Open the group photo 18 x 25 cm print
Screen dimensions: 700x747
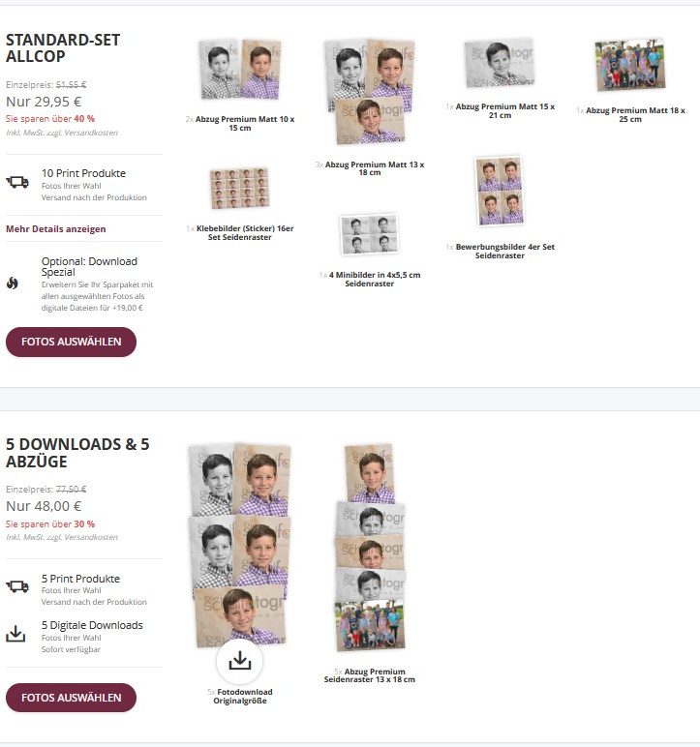pos(630,65)
